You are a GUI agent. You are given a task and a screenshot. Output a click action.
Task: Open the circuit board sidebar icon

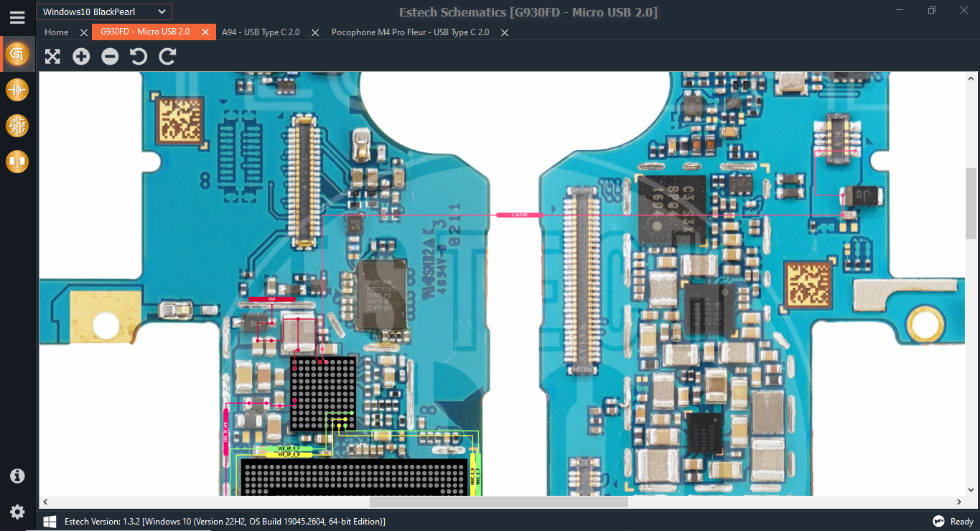17,126
